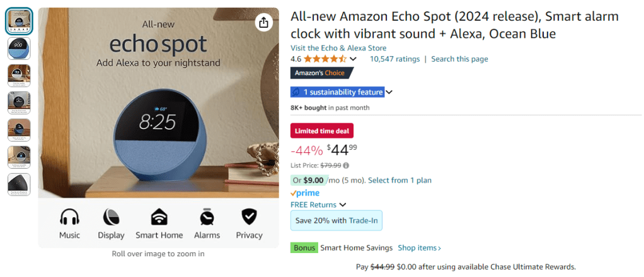Expand the star ratings dropdown arrow
The image size is (644, 277).
coord(353,59)
